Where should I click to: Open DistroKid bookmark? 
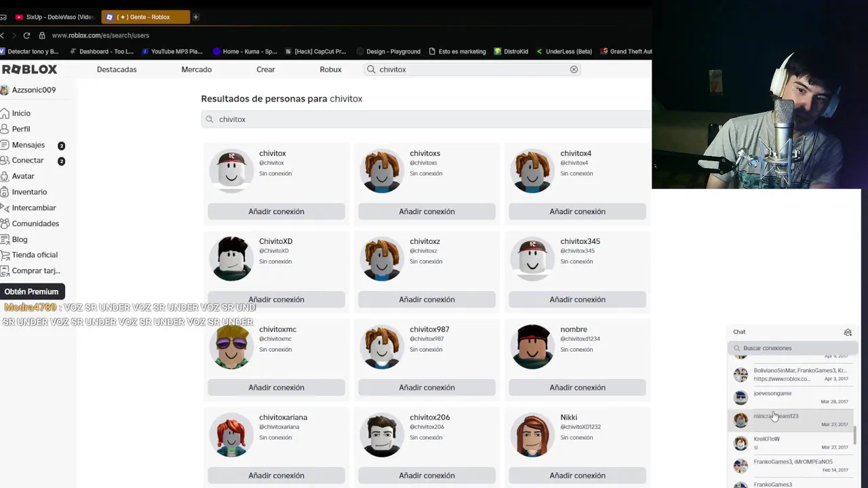(x=511, y=52)
